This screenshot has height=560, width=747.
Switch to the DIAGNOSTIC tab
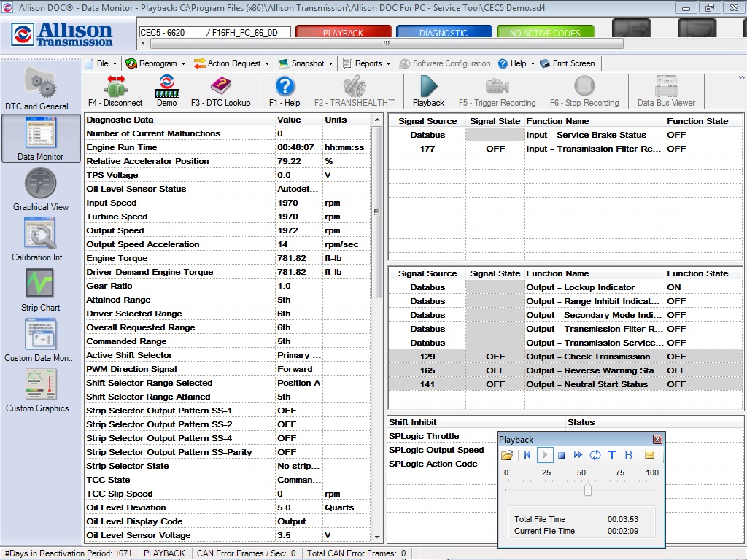coord(446,32)
